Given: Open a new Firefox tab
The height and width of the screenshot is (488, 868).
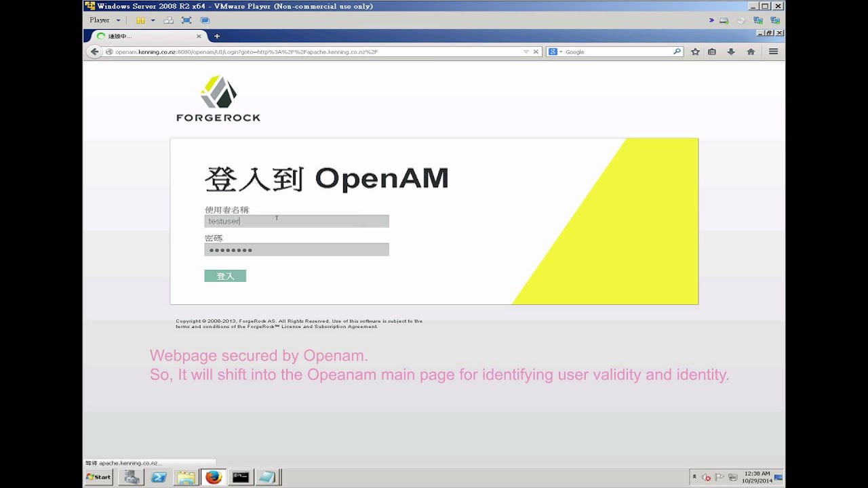Looking at the screenshot, I should (217, 36).
